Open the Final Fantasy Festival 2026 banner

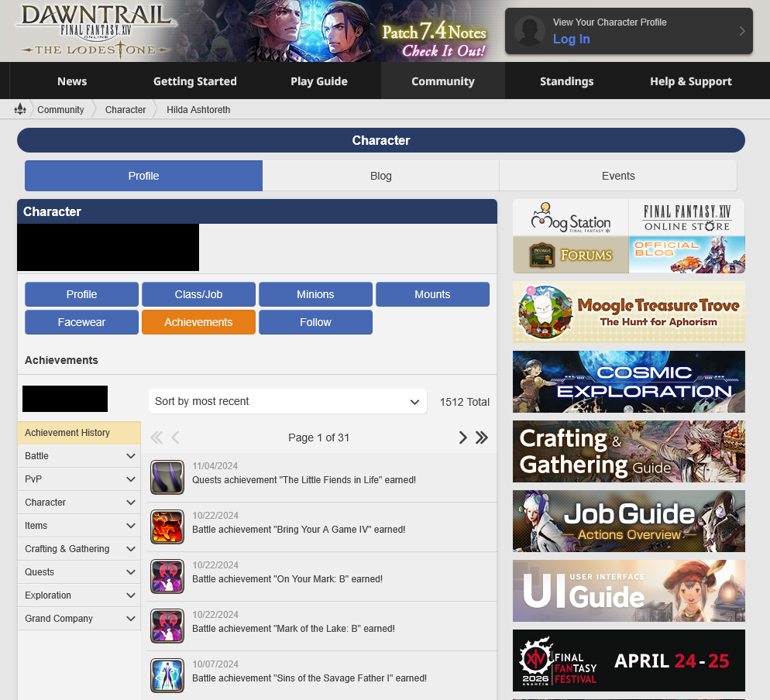click(628, 661)
